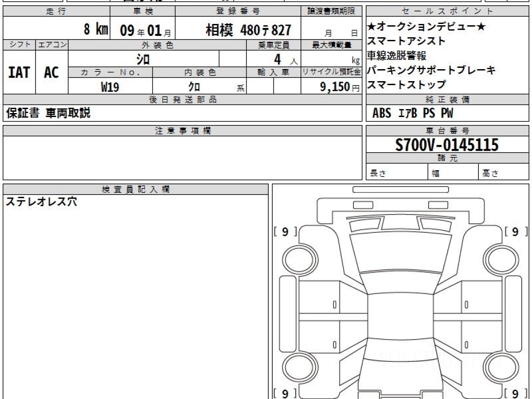Viewport: 532px width, 399px height.
Task: Click the "スマートアシスト" sales point line
Action: (407, 41)
